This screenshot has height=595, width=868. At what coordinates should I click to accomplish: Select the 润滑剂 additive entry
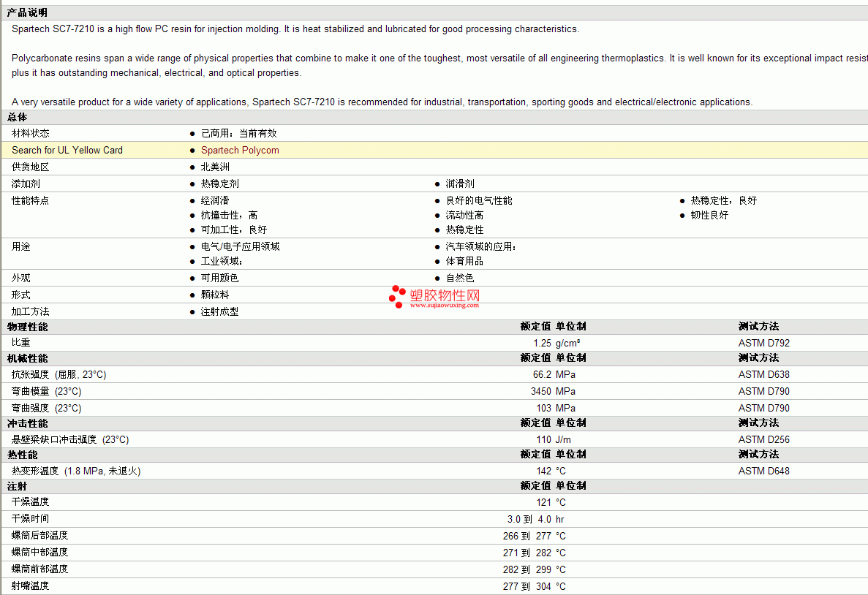(x=460, y=183)
